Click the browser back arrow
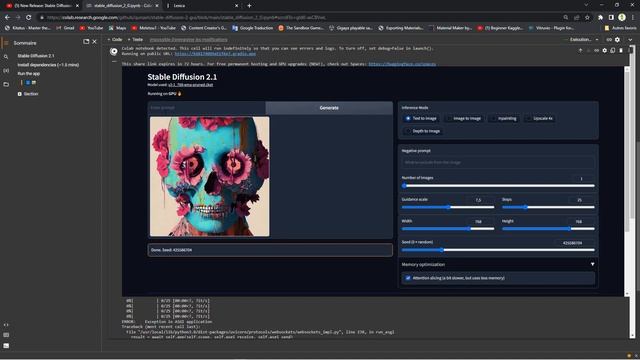Viewport: 640px width, 360px height. click(x=7, y=18)
